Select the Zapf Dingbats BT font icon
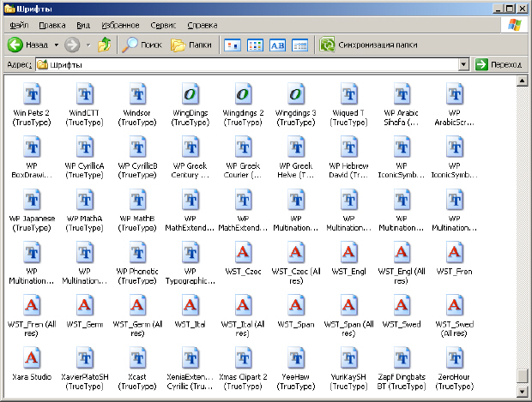The image size is (532, 402). 402,358
